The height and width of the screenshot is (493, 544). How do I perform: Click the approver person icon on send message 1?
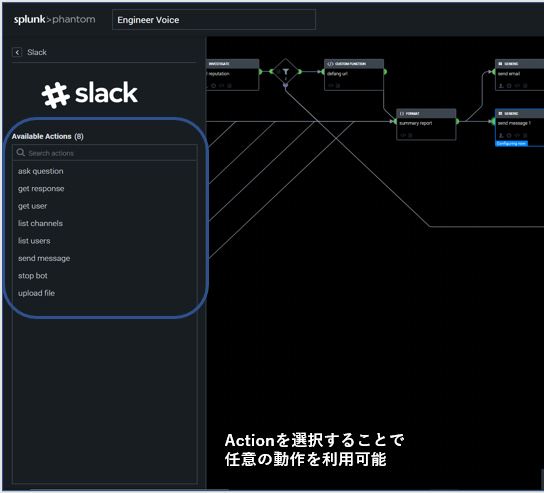point(501,135)
